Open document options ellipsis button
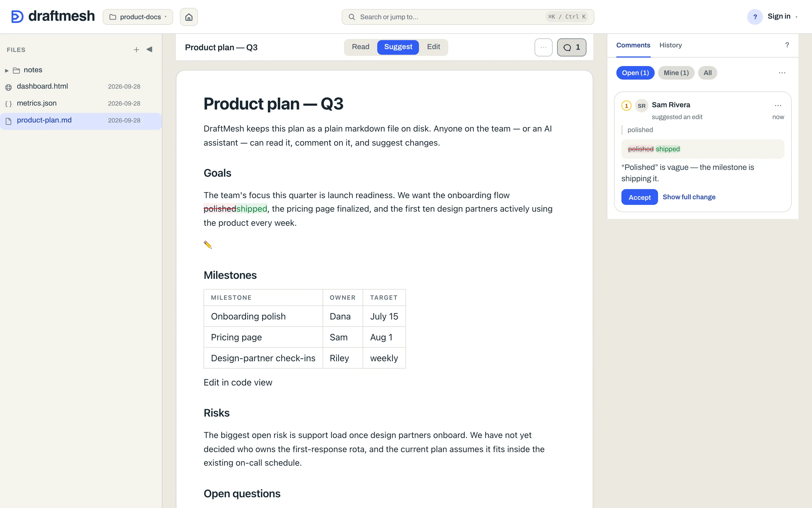 [543, 47]
